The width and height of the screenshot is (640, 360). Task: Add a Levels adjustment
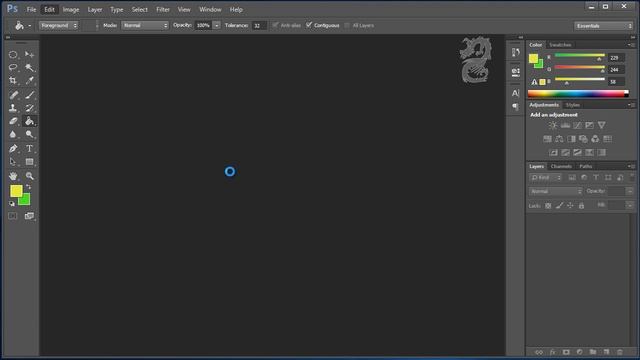coord(565,125)
